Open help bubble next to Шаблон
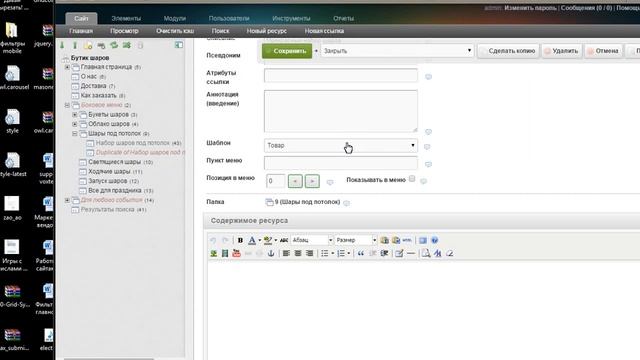This screenshot has width=640, height=360. click(x=427, y=147)
